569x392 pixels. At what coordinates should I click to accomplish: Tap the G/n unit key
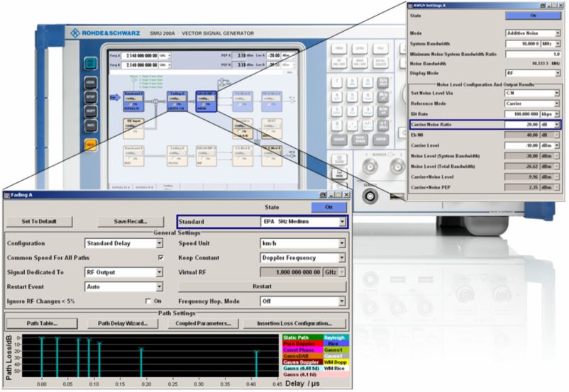pyautogui.click(x=383, y=82)
